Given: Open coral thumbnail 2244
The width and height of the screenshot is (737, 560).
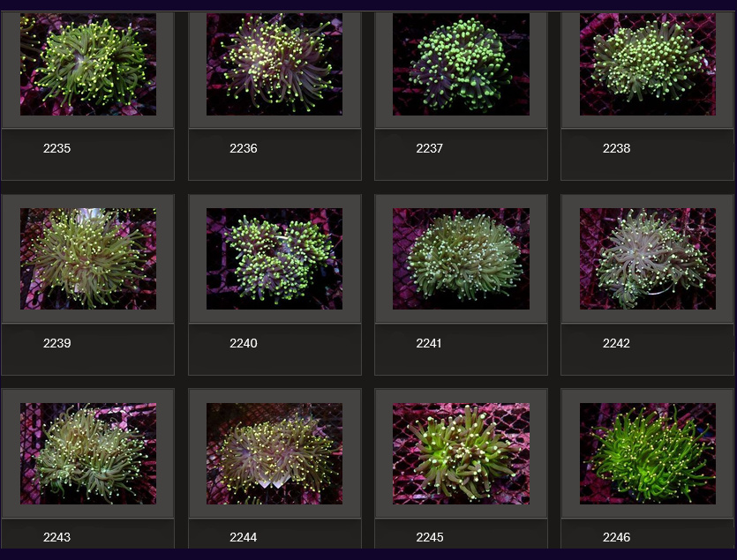Looking at the screenshot, I should coord(274,453).
